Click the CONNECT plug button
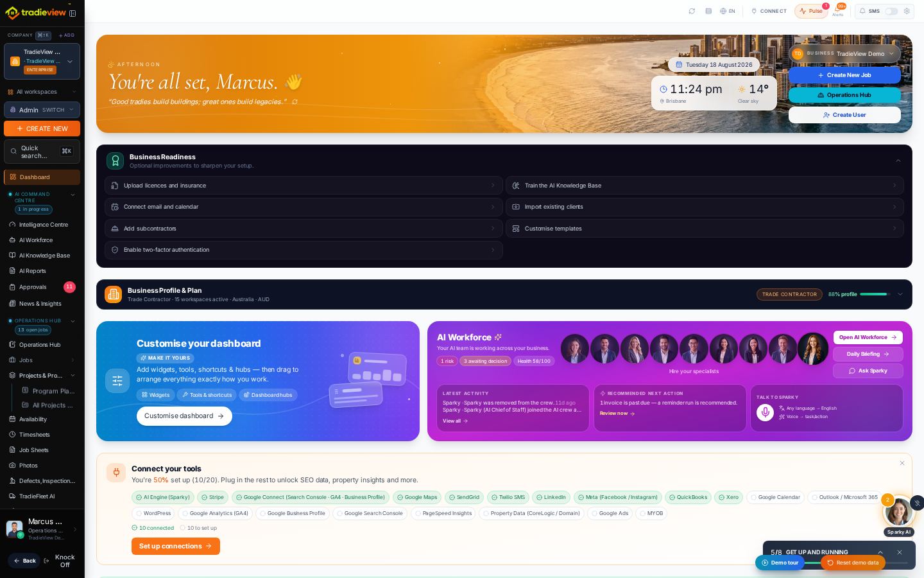 [769, 11]
